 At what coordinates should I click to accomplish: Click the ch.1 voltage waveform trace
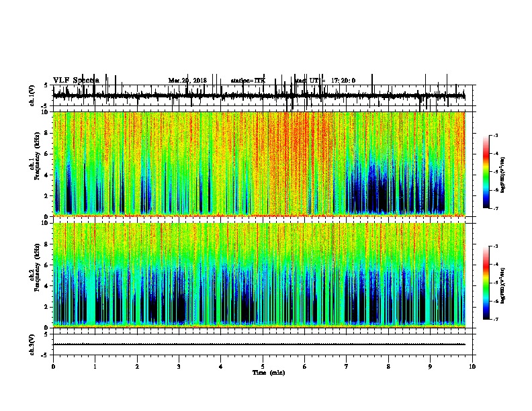(259, 96)
